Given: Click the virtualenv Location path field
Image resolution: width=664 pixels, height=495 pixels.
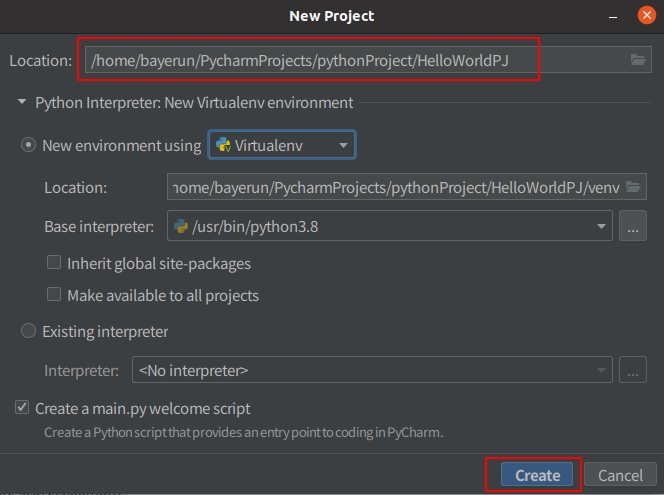Looking at the screenshot, I should pos(395,187).
